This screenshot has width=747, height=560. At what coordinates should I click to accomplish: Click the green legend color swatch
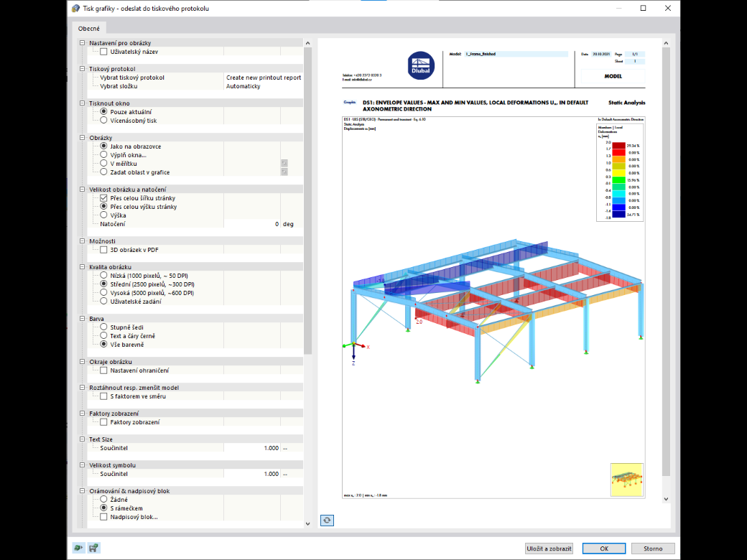[x=618, y=180]
